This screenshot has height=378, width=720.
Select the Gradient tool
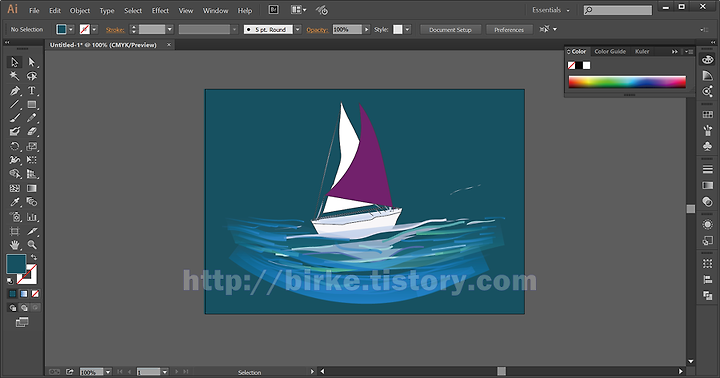pos(32,188)
